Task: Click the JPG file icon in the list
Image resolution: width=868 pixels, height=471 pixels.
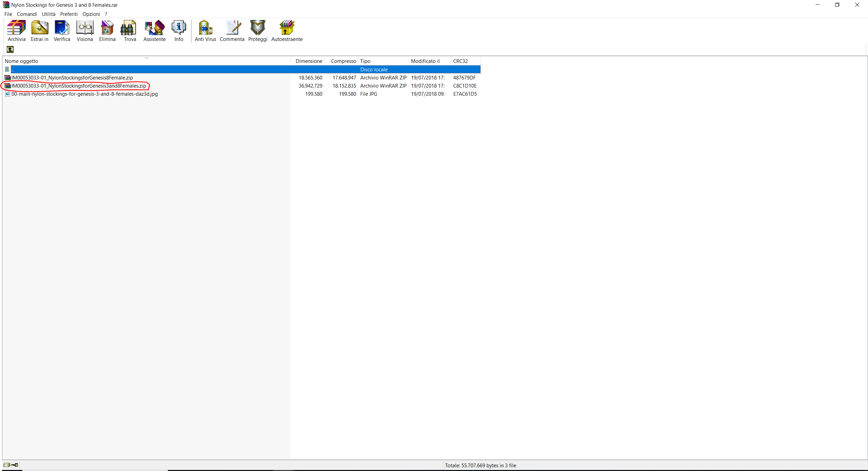Action: pos(7,94)
